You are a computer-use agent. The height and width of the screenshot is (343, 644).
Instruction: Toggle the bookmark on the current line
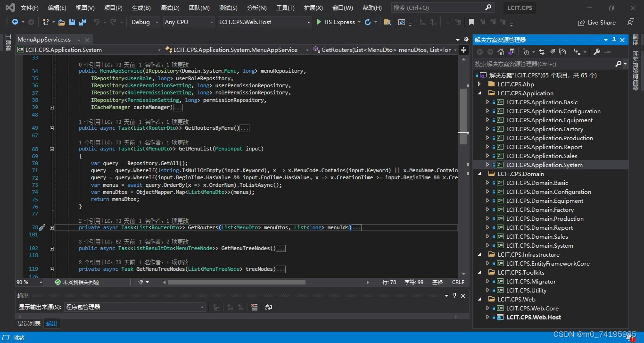click(x=471, y=22)
